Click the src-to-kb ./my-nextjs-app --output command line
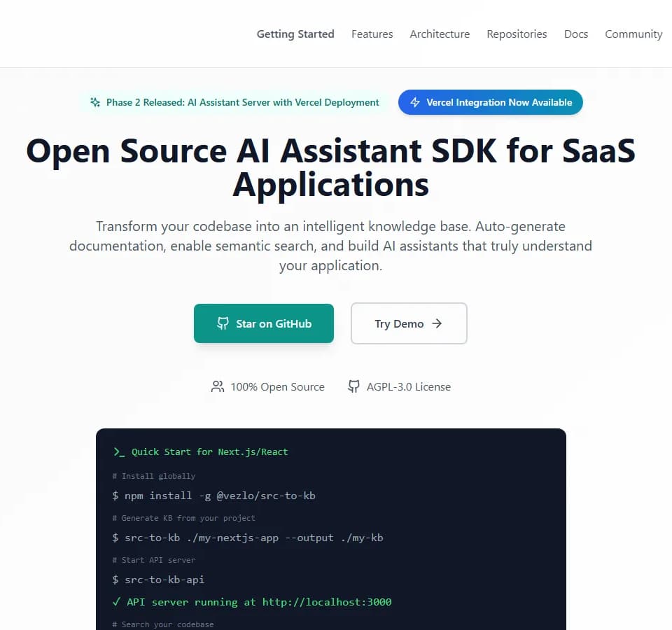 pos(248,538)
